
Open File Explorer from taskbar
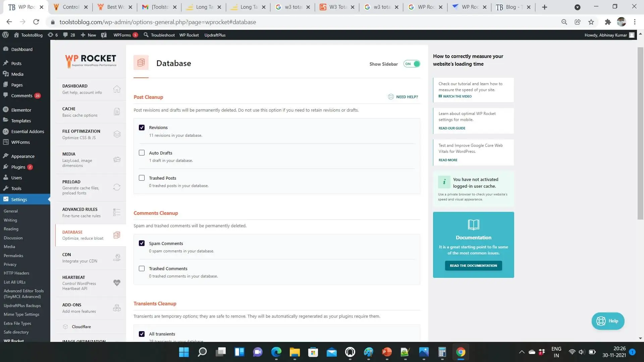pyautogui.click(x=295, y=352)
